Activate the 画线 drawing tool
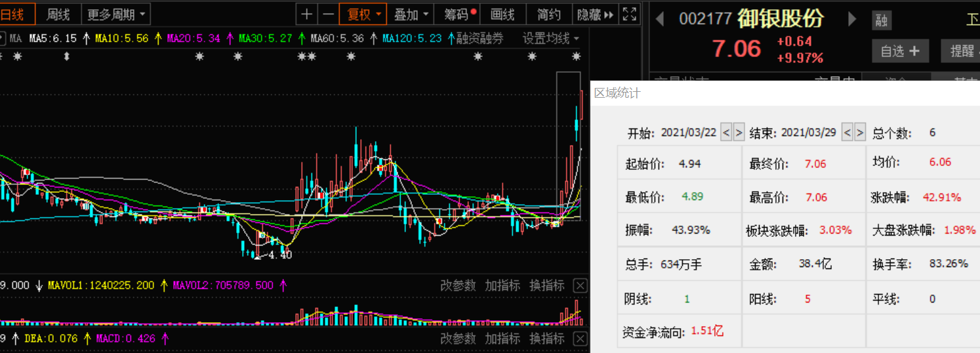This screenshot has width=980, height=353. (x=502, y=14)
